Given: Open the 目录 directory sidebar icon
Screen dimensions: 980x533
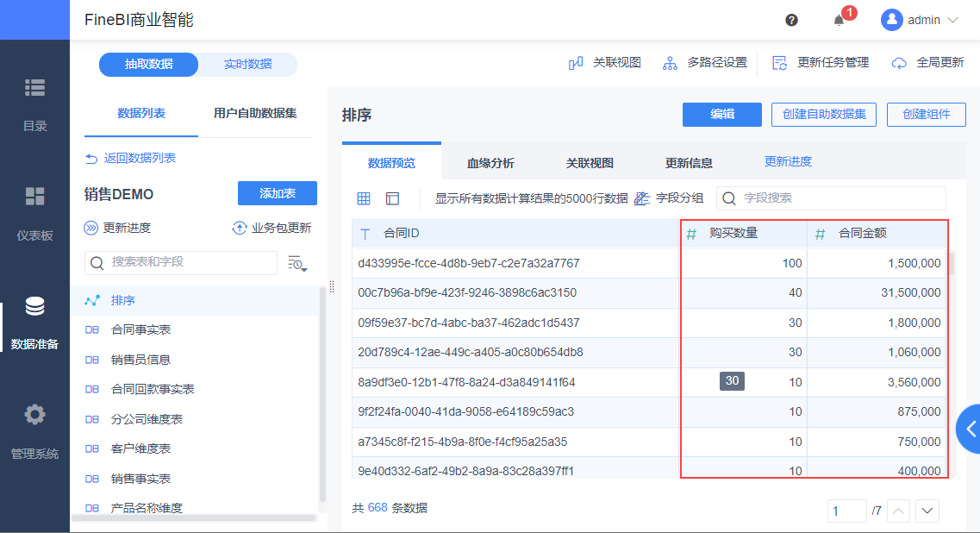Looking at the screenshot, I should 34,88.
